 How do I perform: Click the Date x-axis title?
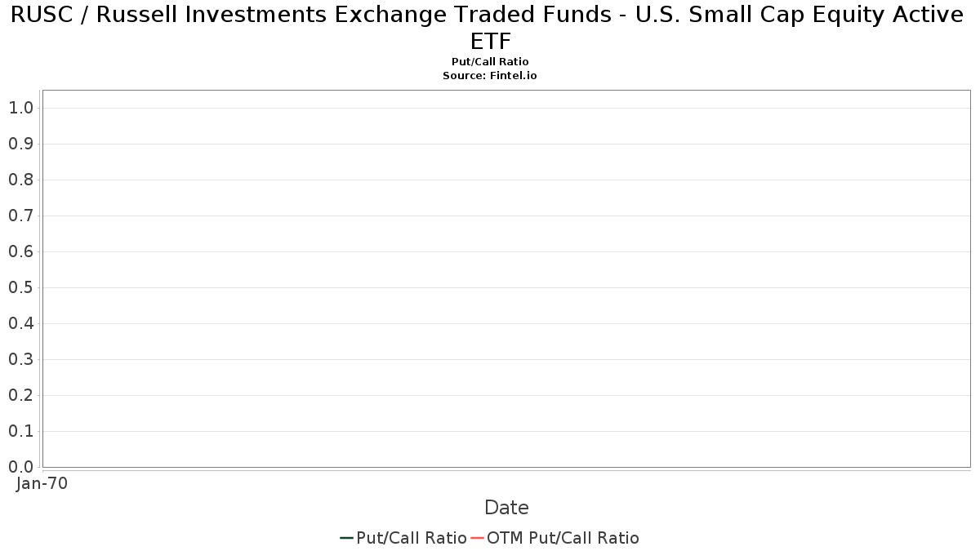[506, 508]
